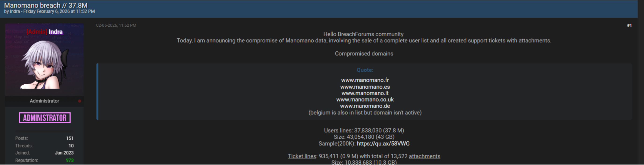Open the www.manomano.co.uk domain link
644x165 pixels.
point(365,100)
